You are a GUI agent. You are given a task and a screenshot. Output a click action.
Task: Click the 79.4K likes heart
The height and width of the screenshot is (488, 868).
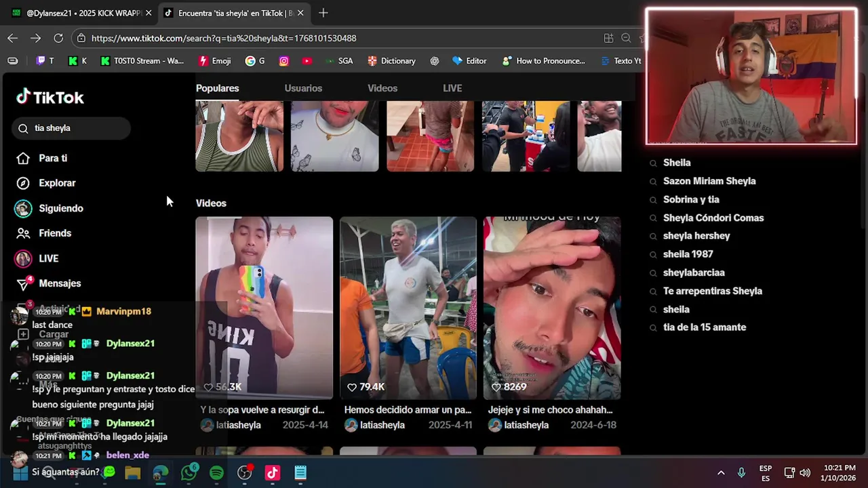pos(352,387)
